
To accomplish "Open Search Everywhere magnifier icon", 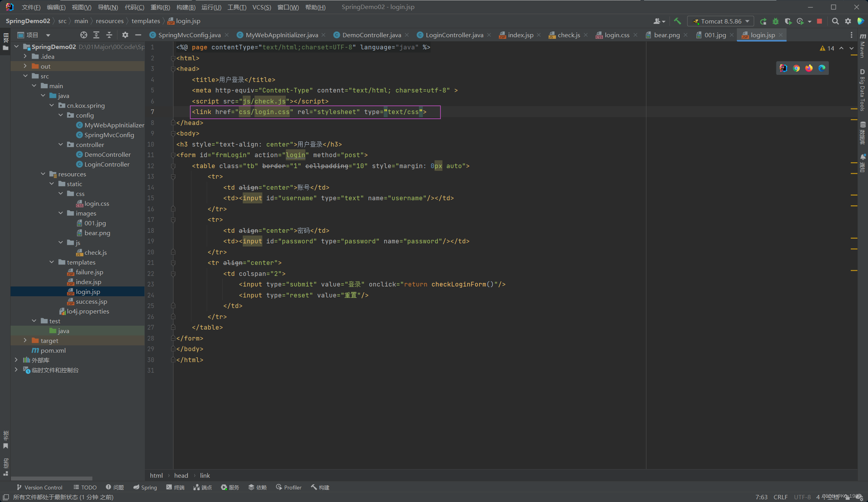I will point(835,21).
